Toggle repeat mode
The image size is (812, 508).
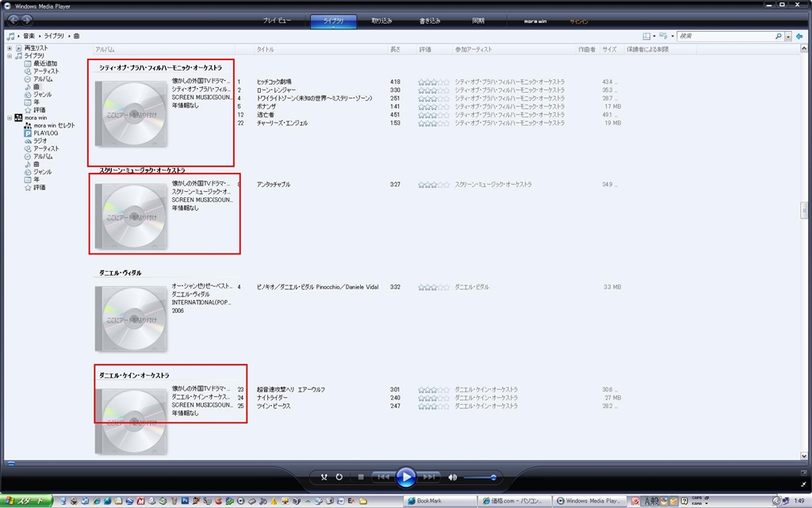point(339,477)
